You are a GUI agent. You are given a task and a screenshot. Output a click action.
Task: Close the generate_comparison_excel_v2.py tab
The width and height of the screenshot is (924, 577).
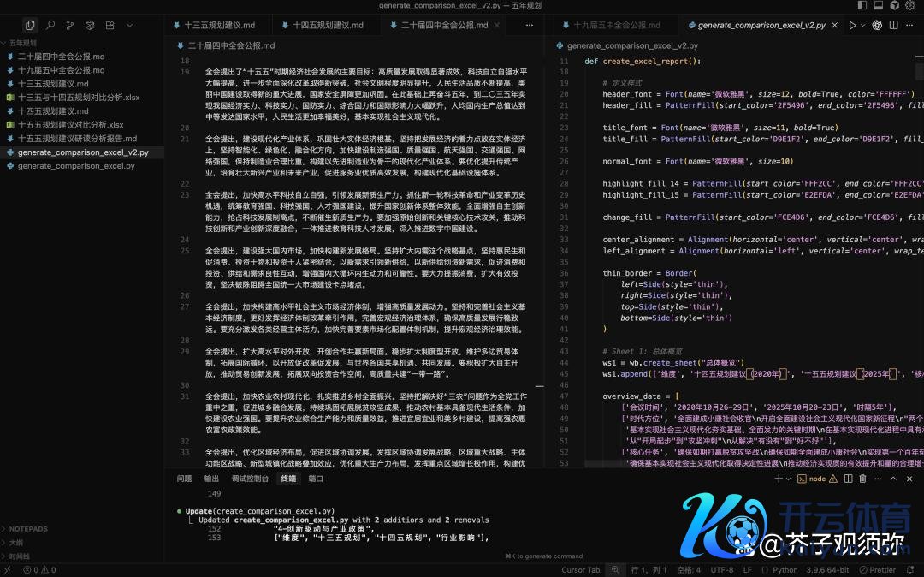(835, 26)
